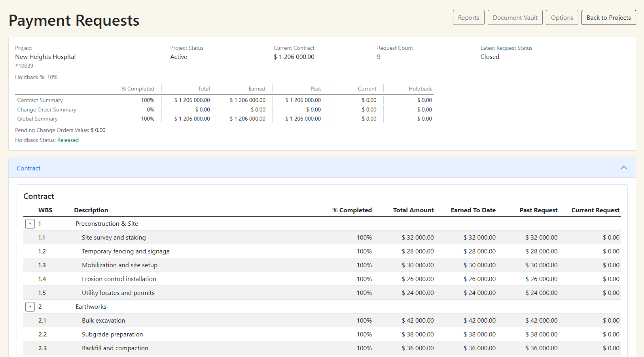Click the Contract panel header link

[28, 168]
